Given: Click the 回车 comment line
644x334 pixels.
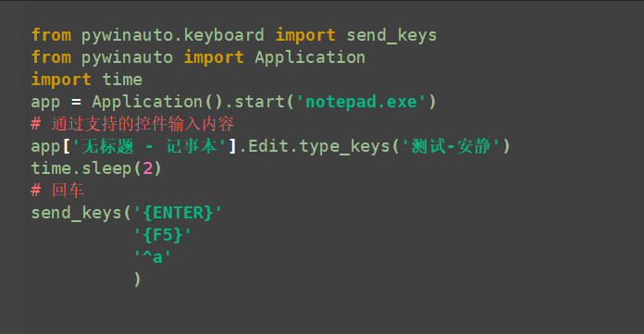Looking at the screenshot, I should [x=57, y=191].
